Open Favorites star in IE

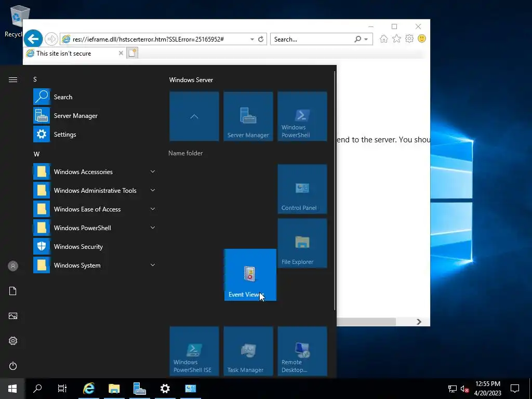(x=396, y=38)
